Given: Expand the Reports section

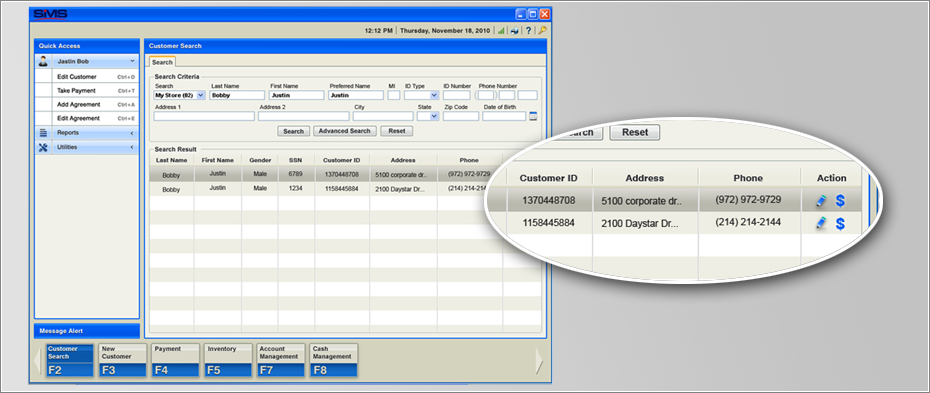Looking at the screenshot, I should pos(132,133).
